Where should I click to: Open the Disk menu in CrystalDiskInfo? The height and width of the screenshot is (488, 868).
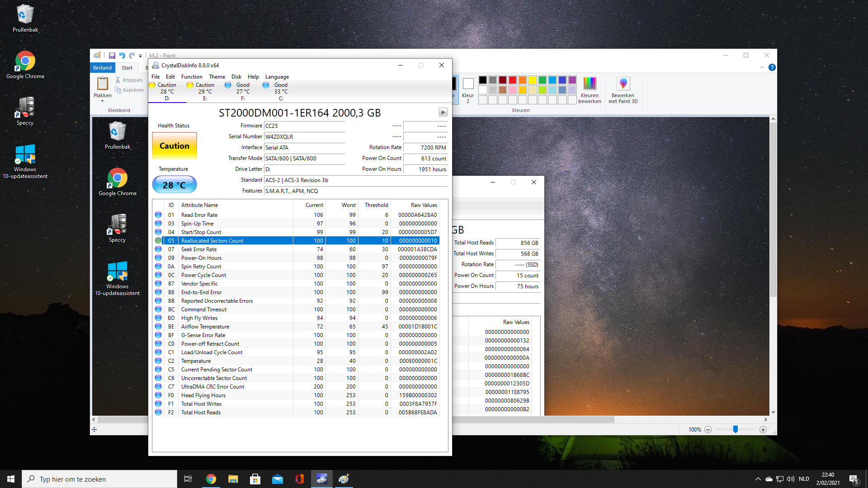click(x=236, y=77)
